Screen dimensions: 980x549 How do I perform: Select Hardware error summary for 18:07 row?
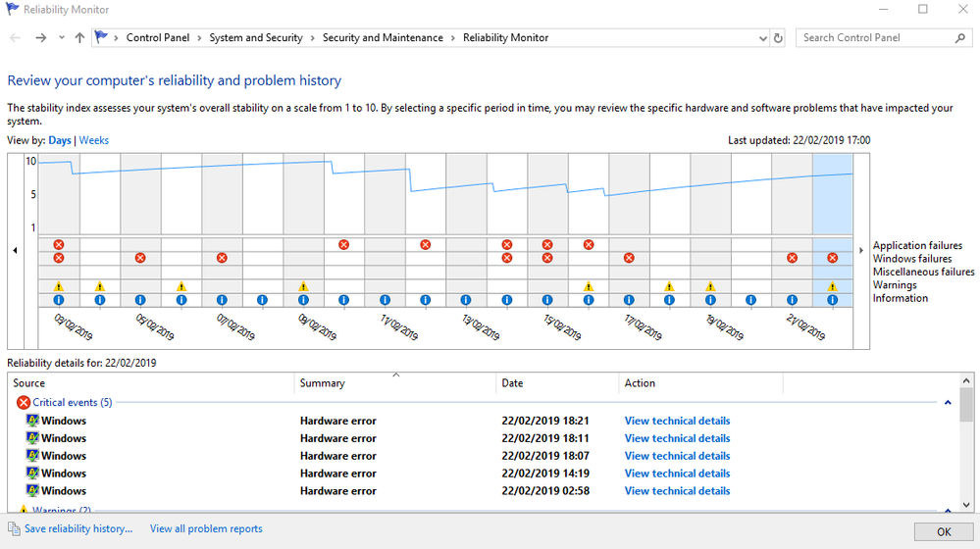tap(338, 455)
